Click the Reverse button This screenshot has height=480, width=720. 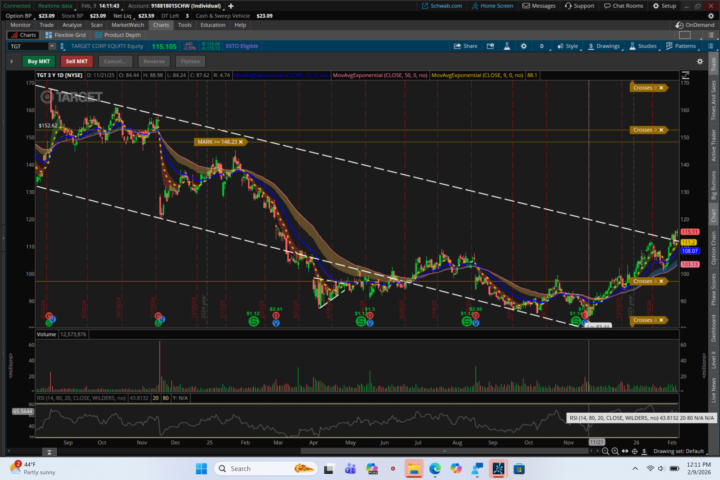154,61
